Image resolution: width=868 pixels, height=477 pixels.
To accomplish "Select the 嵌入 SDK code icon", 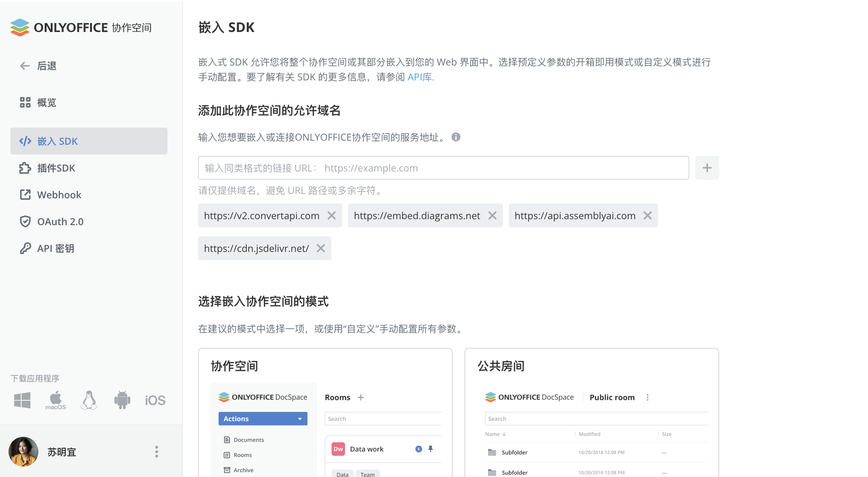I will point(25,141).
